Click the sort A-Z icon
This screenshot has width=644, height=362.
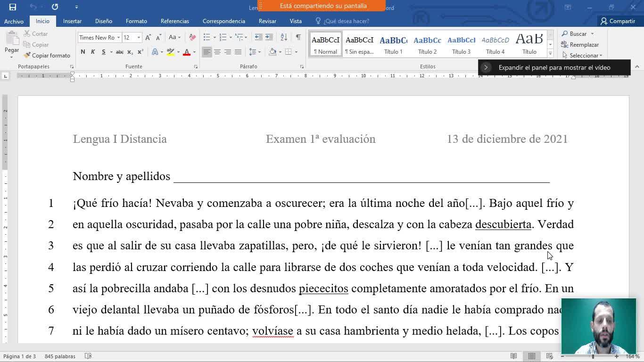[284, 37]
